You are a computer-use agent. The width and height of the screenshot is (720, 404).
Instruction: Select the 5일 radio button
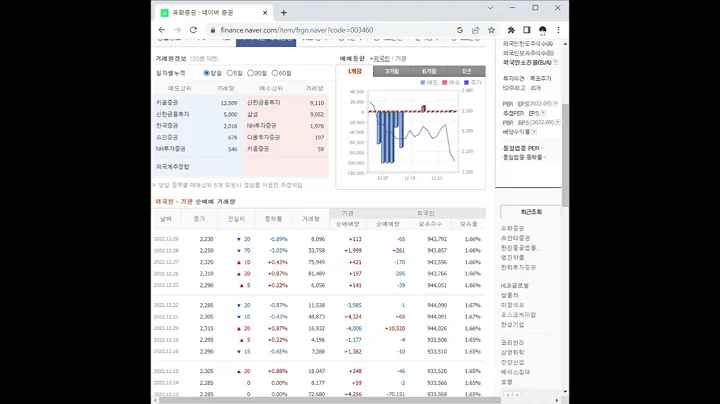click(230, 73)
